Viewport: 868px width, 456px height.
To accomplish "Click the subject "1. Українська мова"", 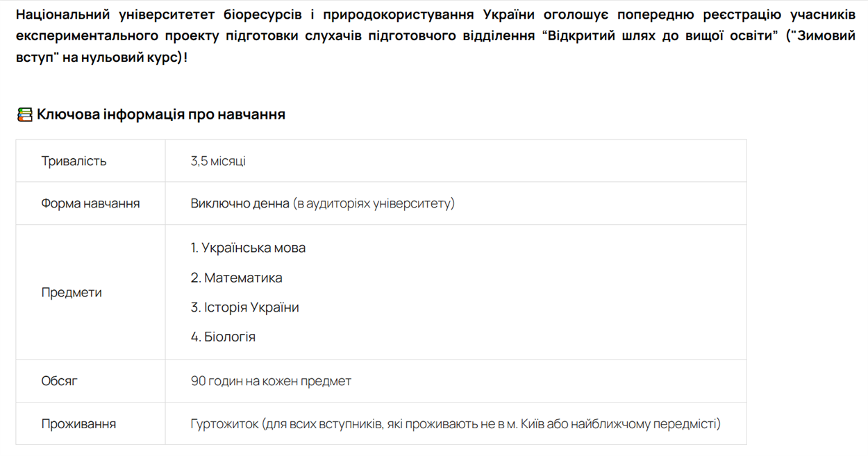I will [x=248, y=248].
